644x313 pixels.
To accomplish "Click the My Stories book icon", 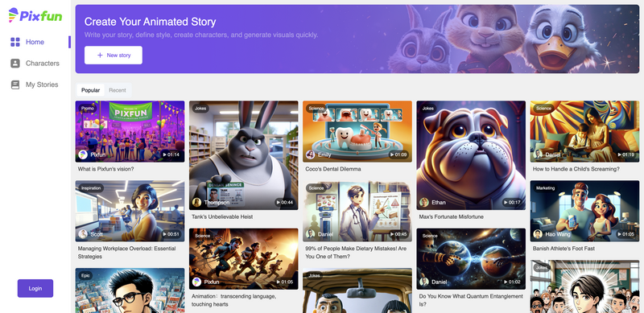I will point(15,84).
